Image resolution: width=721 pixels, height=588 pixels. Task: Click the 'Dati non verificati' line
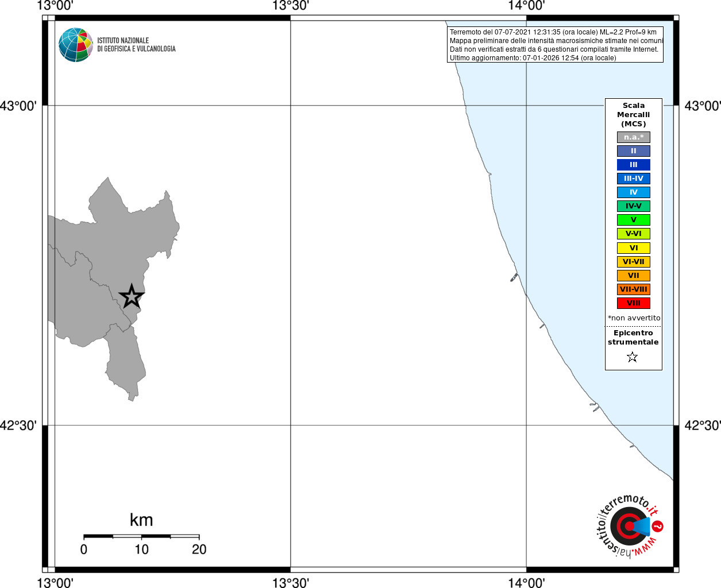[x=554, y=49]
